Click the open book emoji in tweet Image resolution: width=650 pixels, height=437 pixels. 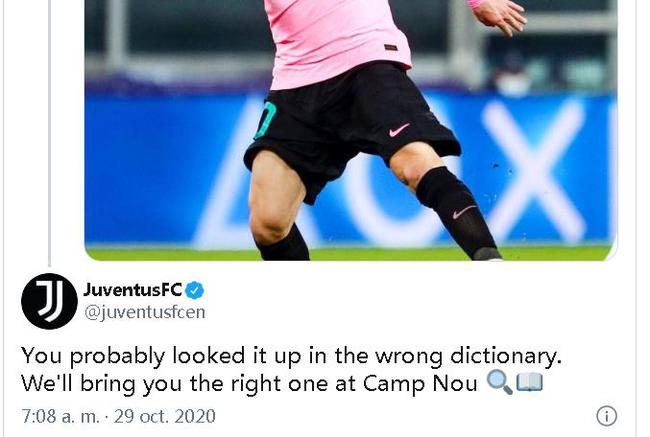click(529, 382)
